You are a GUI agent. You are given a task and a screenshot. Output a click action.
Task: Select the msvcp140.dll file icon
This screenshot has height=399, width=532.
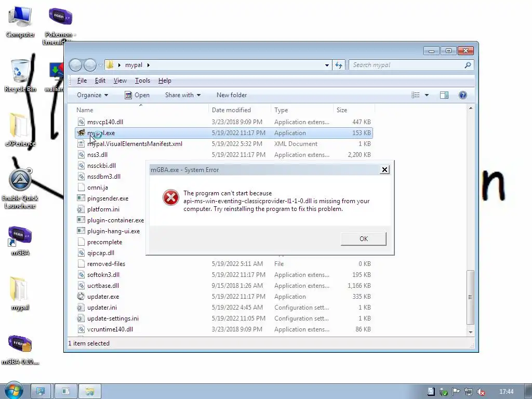pyautogui.click(x=81, y=122)
